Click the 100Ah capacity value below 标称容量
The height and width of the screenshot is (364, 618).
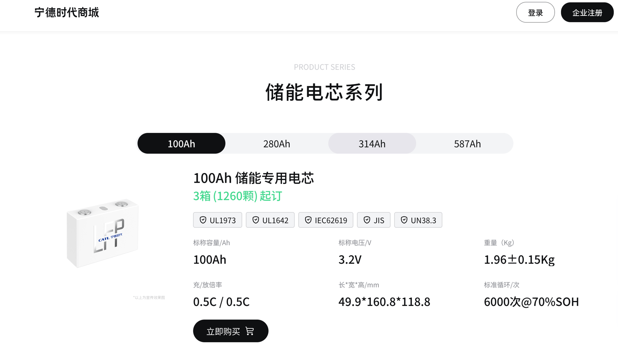[210, 259]
